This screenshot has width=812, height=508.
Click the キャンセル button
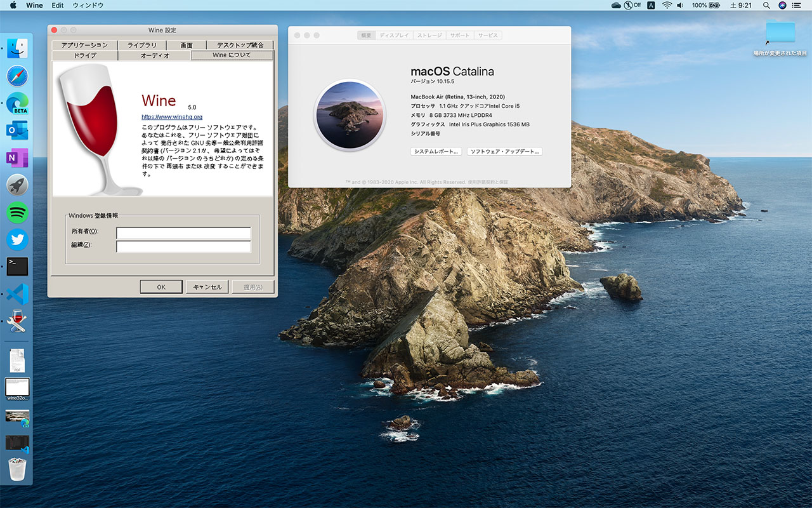207,287
